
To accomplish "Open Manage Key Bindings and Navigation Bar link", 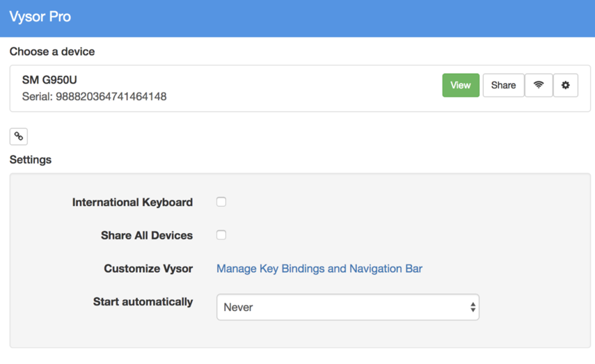I will 319,269.
